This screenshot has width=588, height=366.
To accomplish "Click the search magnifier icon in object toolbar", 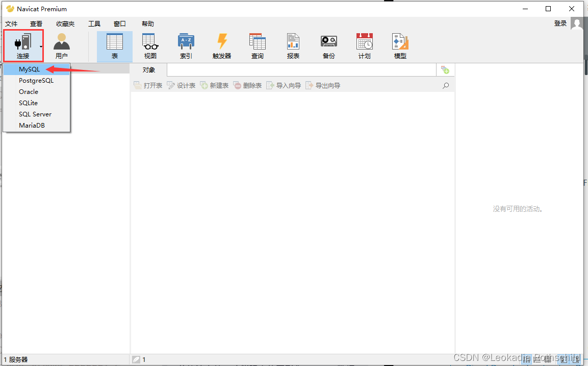I will point(446,86).
